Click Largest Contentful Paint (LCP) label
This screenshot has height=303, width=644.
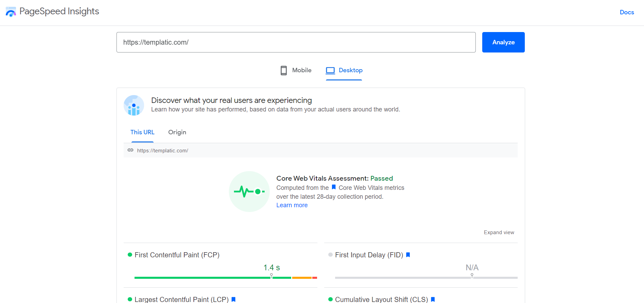[x=182, y=299]
